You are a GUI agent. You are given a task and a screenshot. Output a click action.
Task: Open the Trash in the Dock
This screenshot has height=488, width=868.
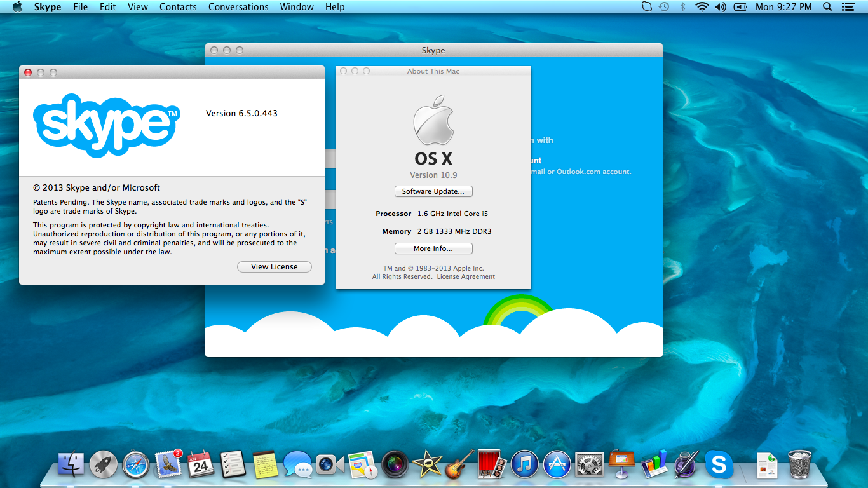[799, 464]
